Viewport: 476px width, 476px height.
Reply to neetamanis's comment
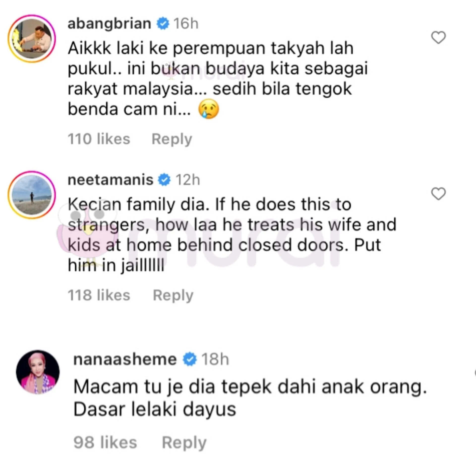pos(173,296)
